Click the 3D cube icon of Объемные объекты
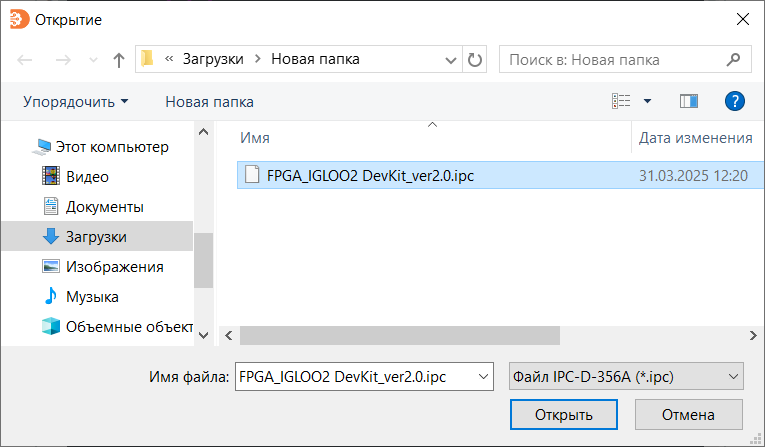Screen dimensions: 765x447 [x=51, y=326]
